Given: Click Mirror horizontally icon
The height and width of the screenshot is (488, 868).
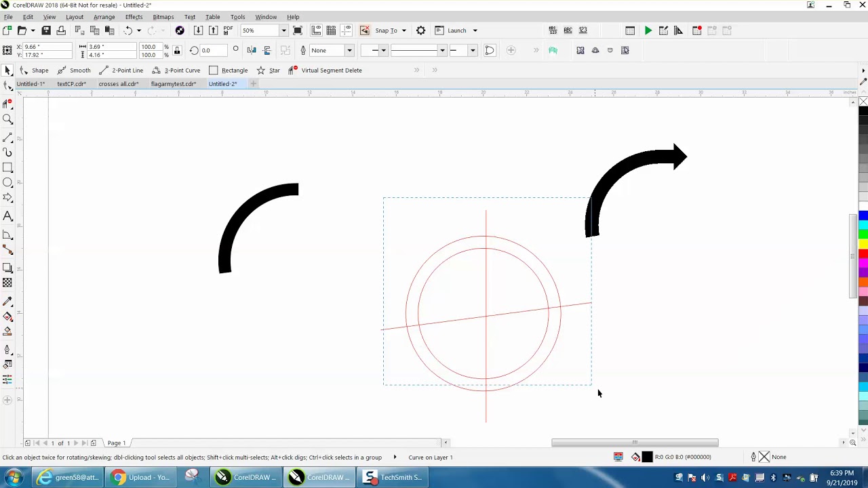Looking at the screenshot, I should click(252, 50).
